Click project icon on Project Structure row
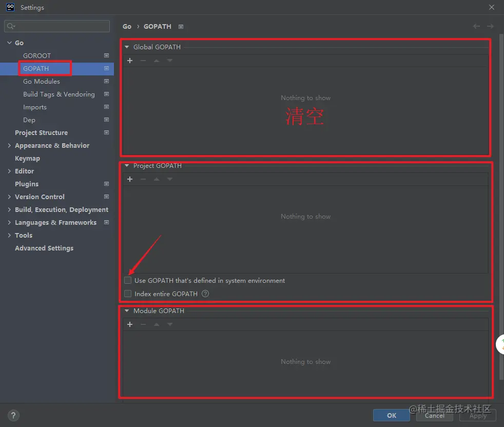The height and width of the screenshot is (427, 504). click(x=106, y=132)
